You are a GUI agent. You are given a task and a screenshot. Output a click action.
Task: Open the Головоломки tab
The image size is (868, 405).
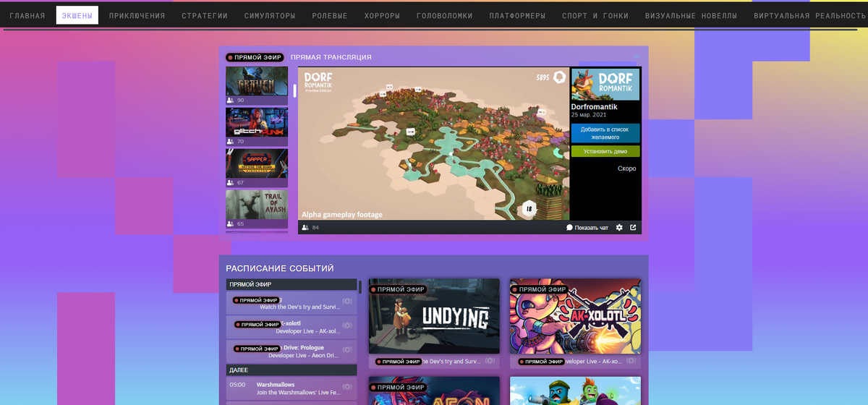446,15
